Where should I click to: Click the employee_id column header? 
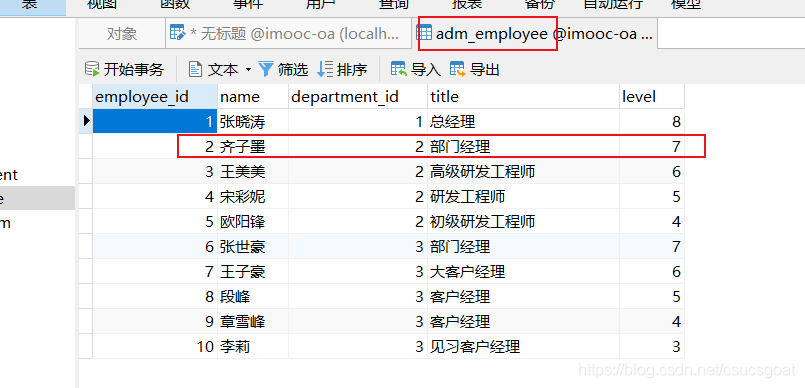(x=155, y=96)
